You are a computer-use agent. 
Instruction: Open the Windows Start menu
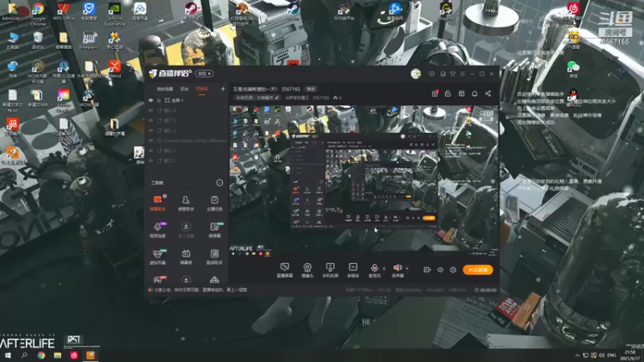8,355
